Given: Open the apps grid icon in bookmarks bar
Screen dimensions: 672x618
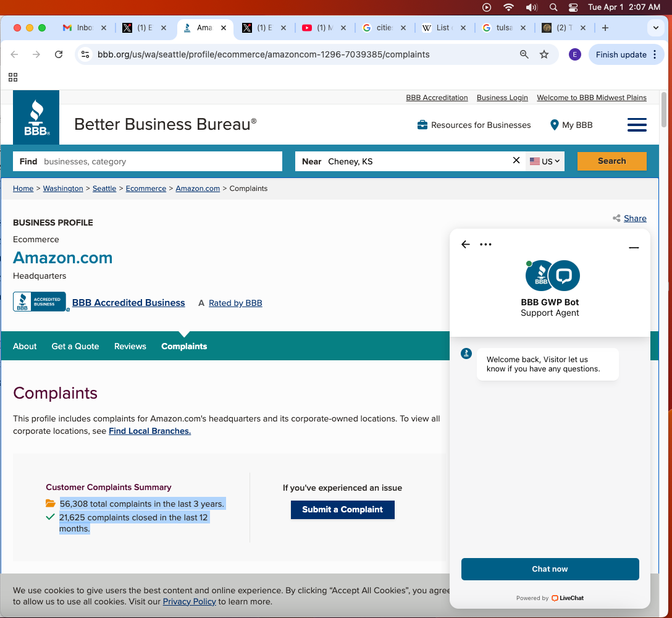Looking at the screenshot, I should tap(13, 77).
